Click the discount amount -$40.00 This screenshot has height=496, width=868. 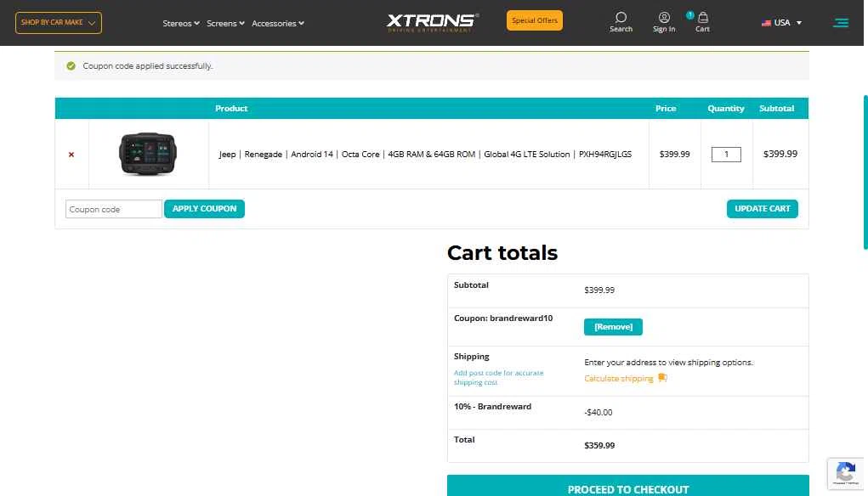click(x=599, y=413)
